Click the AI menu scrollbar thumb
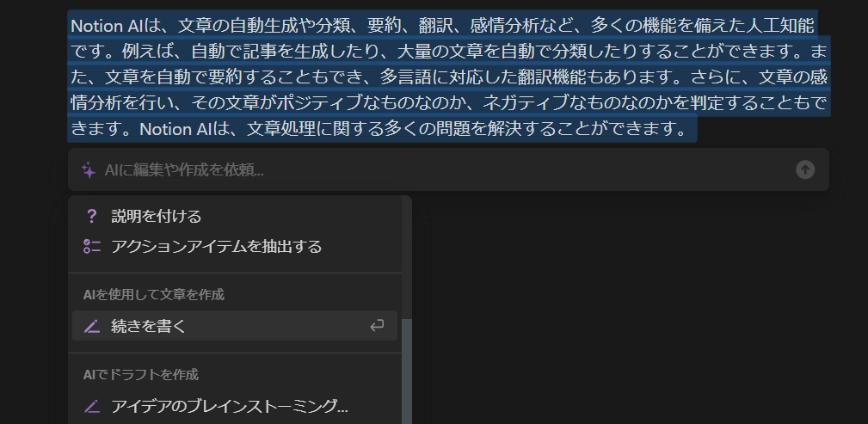The image size is (868, 424). (x=407, y=371)
